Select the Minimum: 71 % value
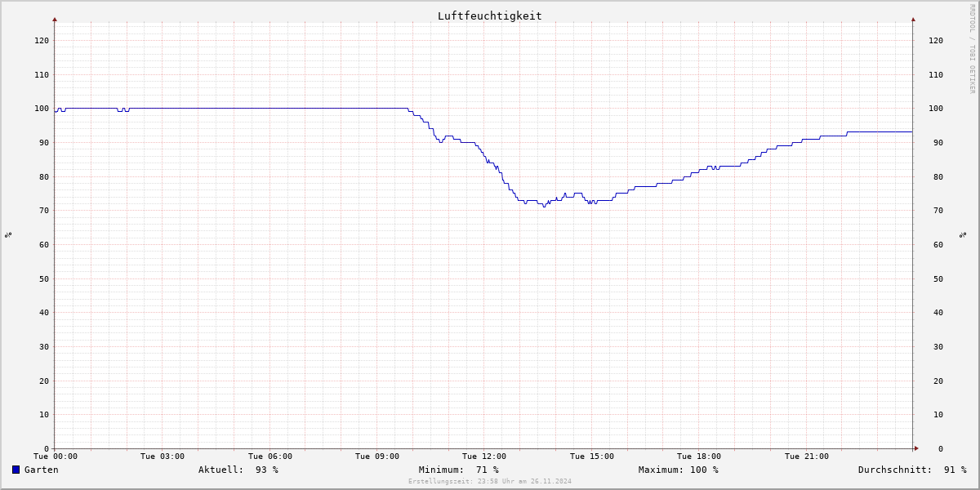The height and width of the screenshot is (490, 980). (x=459, y=470)
